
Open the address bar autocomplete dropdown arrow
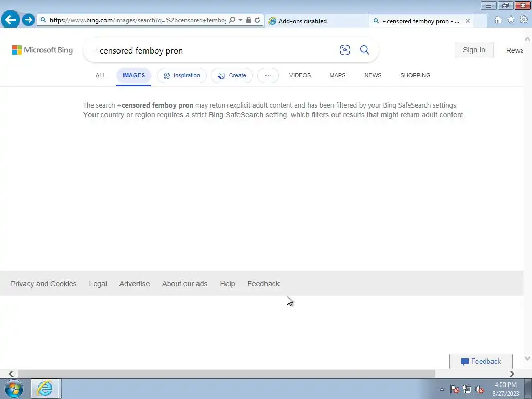point(240,20)
